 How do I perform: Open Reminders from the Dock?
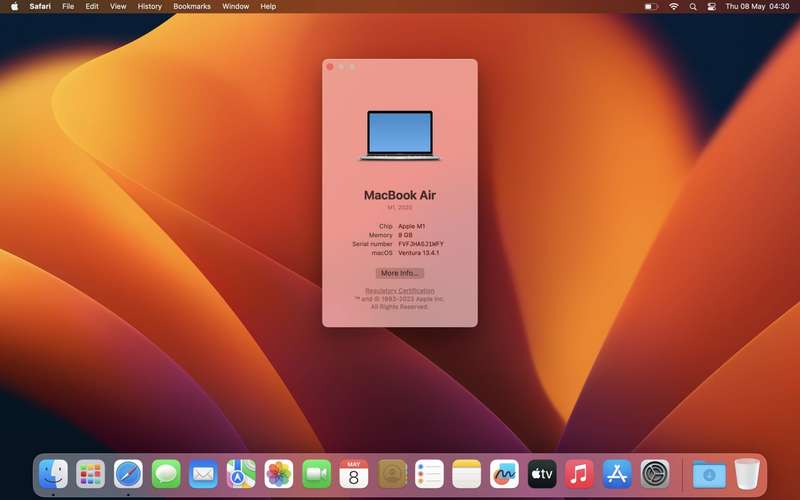point(429,474)
